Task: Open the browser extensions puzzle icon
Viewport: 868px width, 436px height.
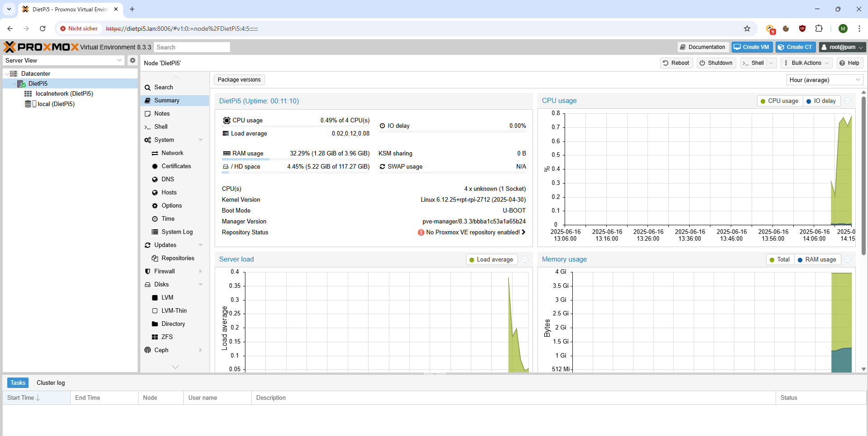Action: click(819, 29)
